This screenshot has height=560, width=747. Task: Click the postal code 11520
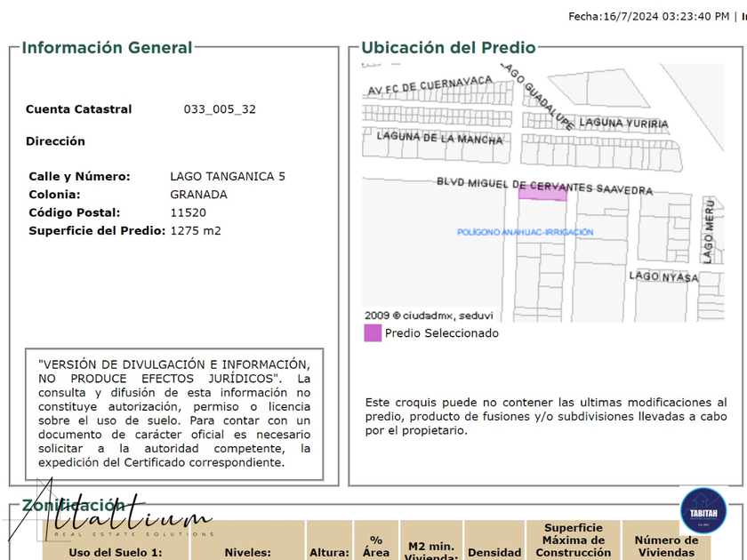tap(189, 212)
